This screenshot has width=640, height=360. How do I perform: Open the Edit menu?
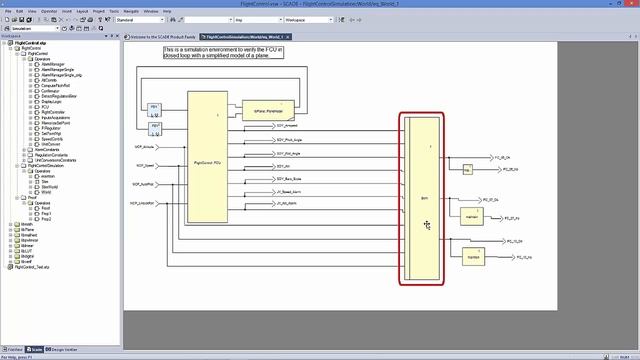click(20, 11)
